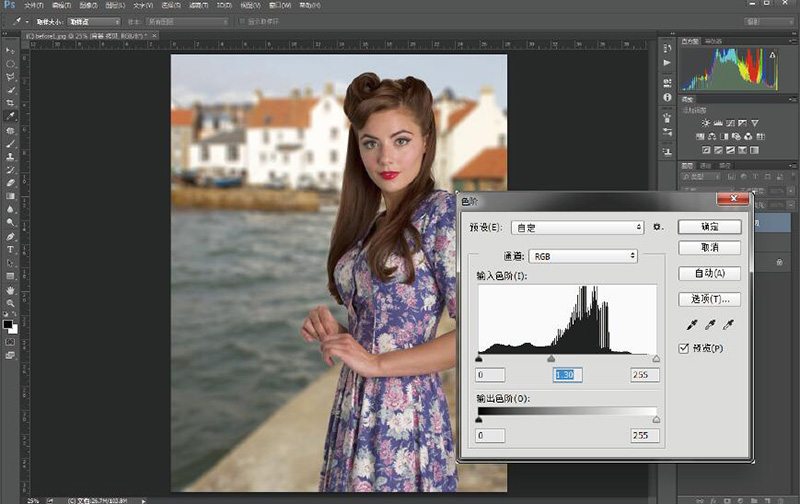Open preset options gear in Levels dialog

tap(658, 227)
